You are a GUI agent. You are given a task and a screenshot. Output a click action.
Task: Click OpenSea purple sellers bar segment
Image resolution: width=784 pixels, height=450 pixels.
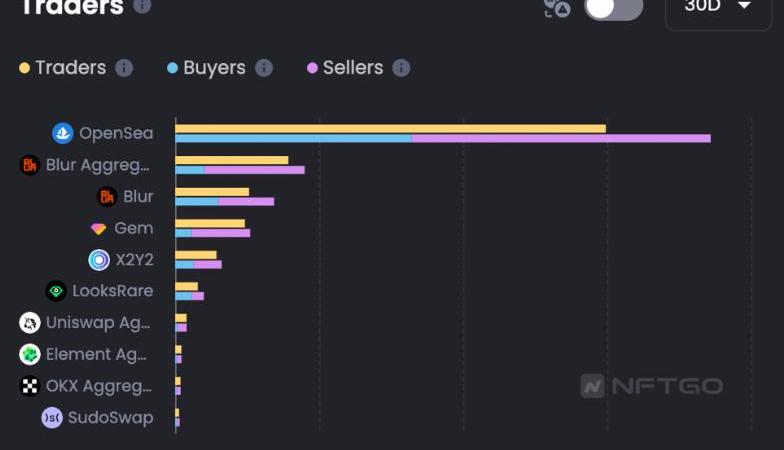561,138
